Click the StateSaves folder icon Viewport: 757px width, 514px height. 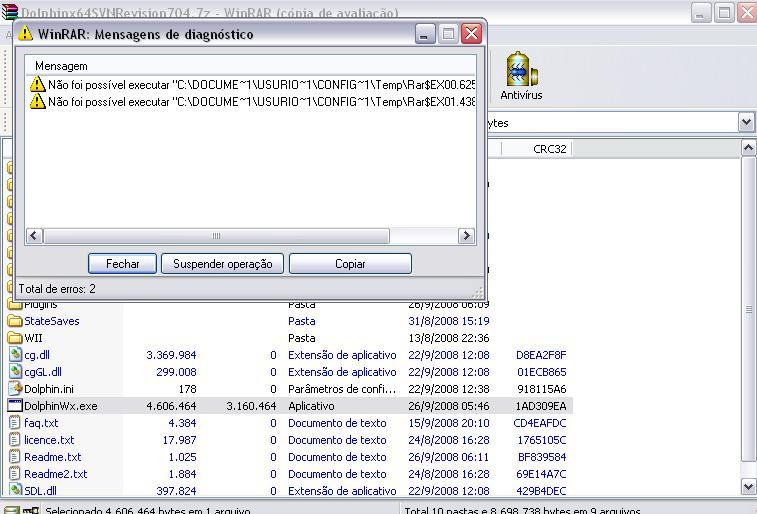(15, 321)
